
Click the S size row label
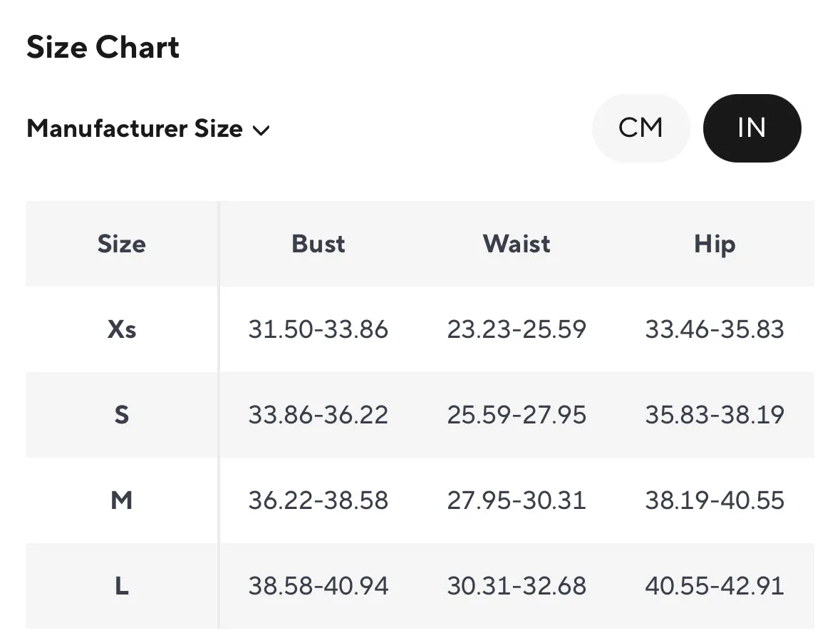click(122, 415)
